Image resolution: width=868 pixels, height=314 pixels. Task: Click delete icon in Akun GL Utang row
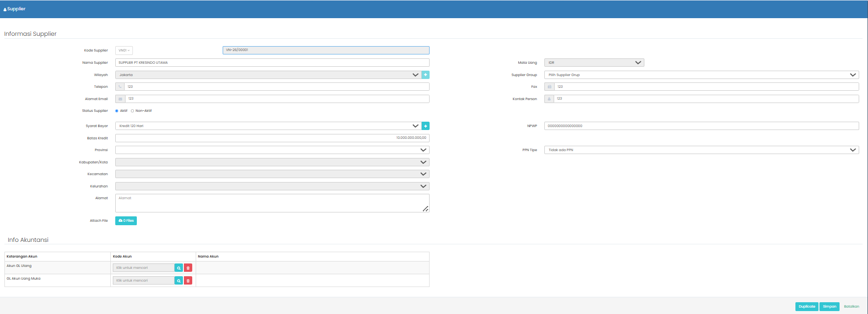click(x=188, y=268)
